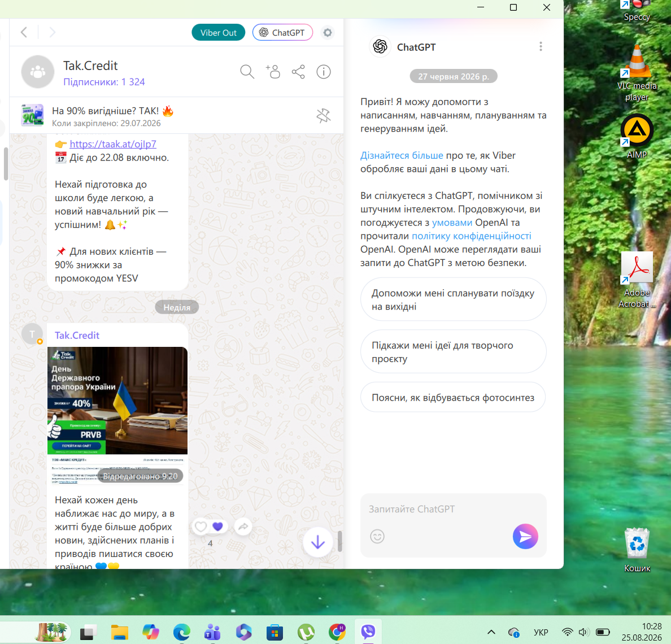
Task: Share the Tak.Credit channel
Action: [298, 71]
